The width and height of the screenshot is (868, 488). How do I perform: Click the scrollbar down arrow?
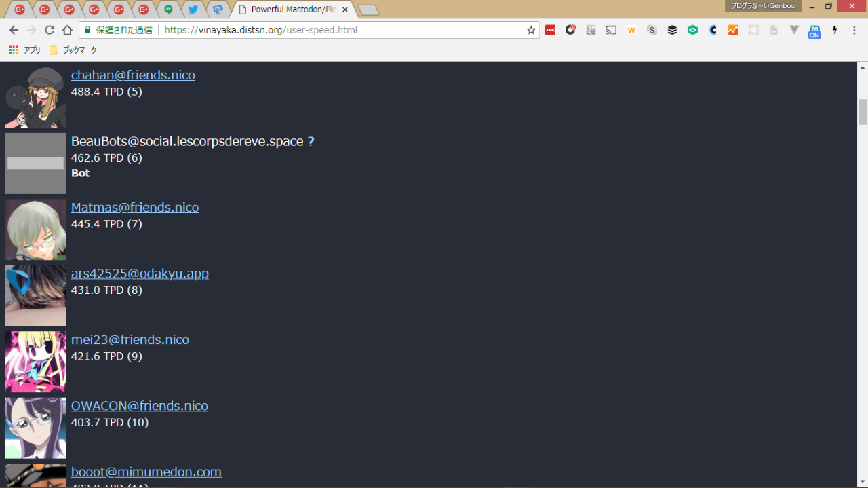click(x=863, y=482)
